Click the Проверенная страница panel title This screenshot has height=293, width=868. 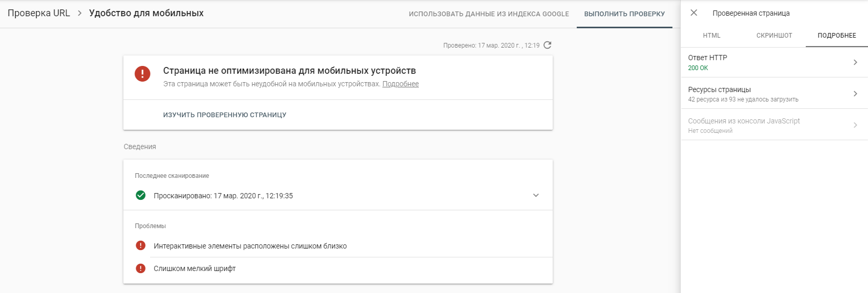pos(751,13)
